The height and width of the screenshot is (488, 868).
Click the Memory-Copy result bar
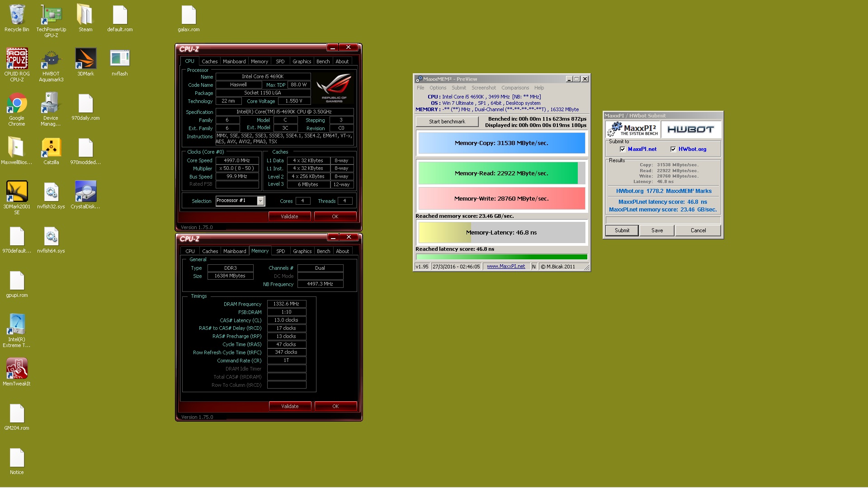coord(502,143)
